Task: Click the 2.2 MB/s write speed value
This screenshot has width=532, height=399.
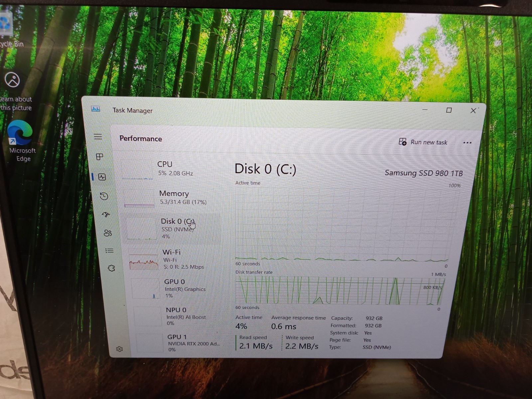Action: coord(302,346)
